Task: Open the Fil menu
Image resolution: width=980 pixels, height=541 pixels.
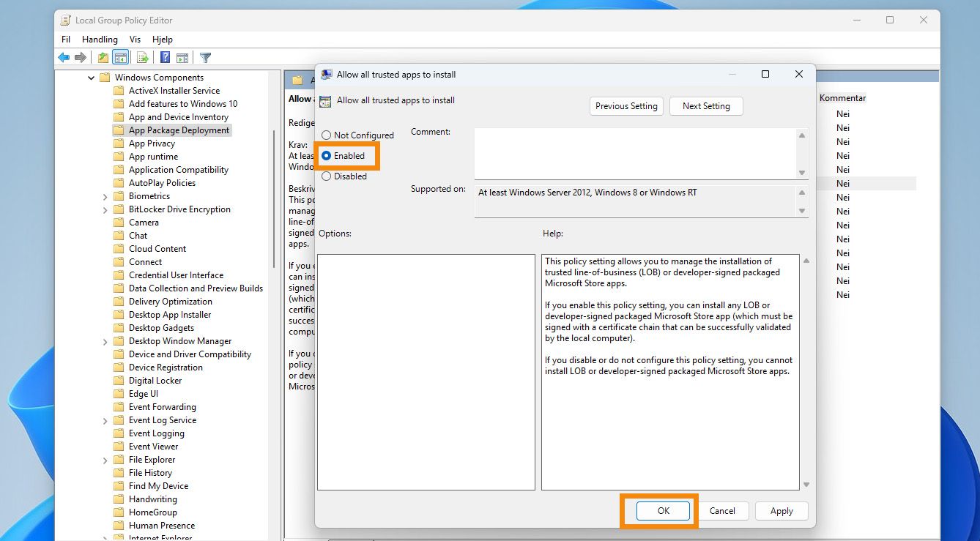Action: pos(66,40)
